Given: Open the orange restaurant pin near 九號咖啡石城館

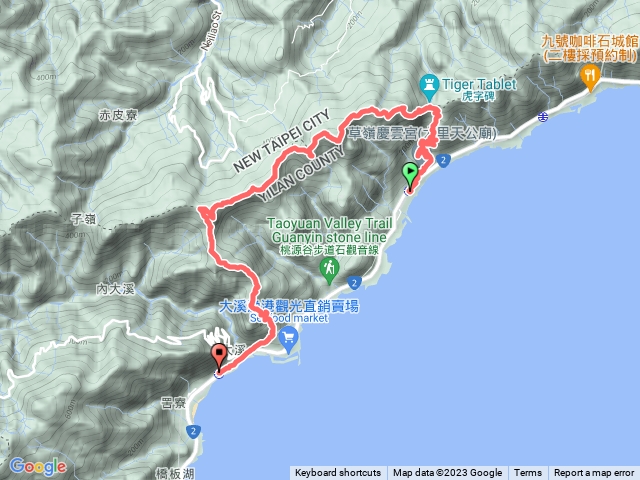Looking at the screenshot, I should tap(590, 78).
